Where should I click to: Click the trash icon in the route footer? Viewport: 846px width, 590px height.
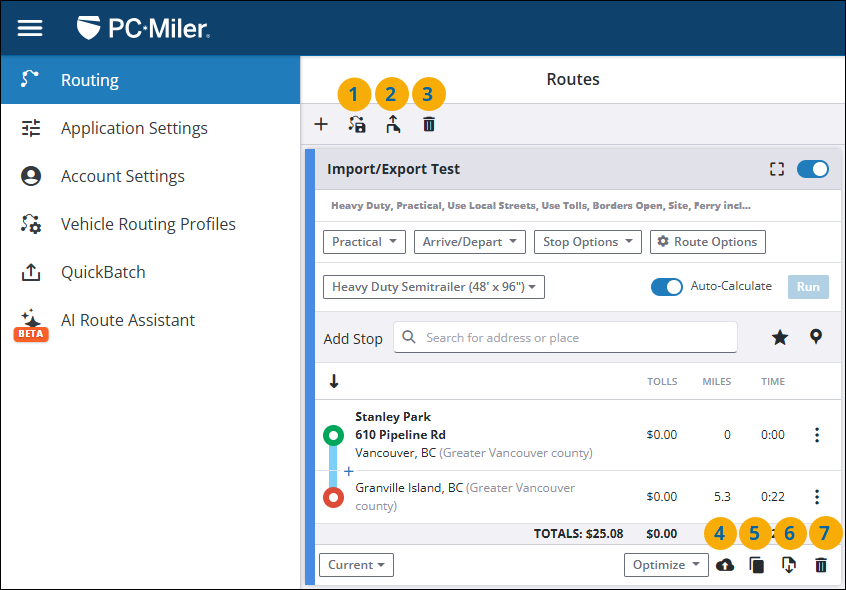[821, 565]
